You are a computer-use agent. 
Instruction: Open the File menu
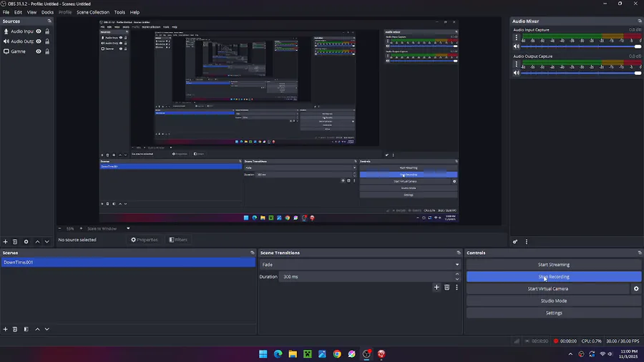(6, 12)
